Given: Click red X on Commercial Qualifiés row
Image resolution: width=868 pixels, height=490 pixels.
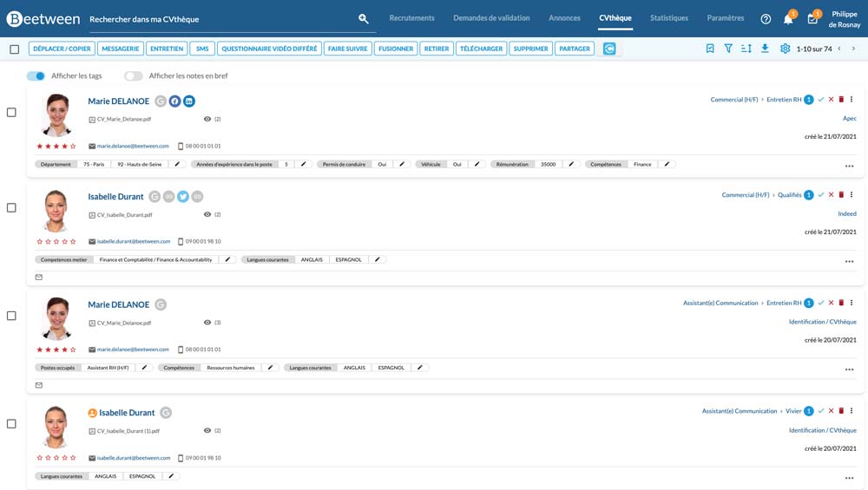Looking at the screenshot, I should [831, 194].
